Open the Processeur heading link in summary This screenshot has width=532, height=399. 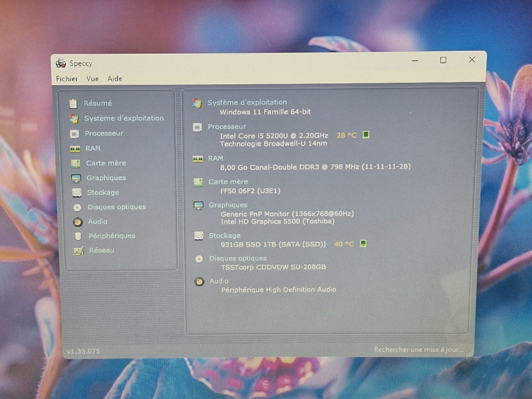(x=227, y=127)
